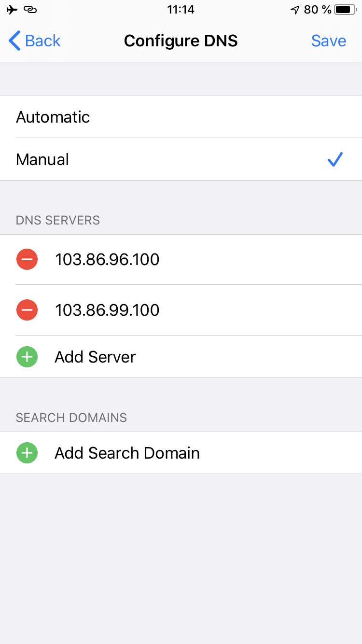The height and width of the screenshot is (644, 362).
Task: Click green plus beside Add Server
Action: [27, 357]
